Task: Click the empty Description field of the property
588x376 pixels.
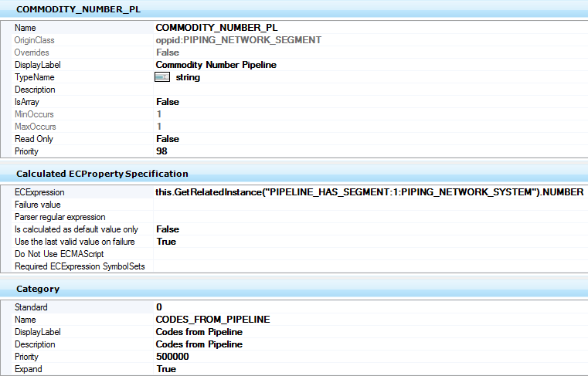Action: [371, 90]
